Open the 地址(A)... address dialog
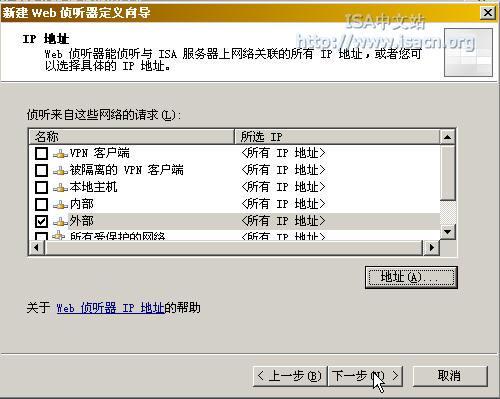Screen dimensions: 500x399 click(411, 277)
